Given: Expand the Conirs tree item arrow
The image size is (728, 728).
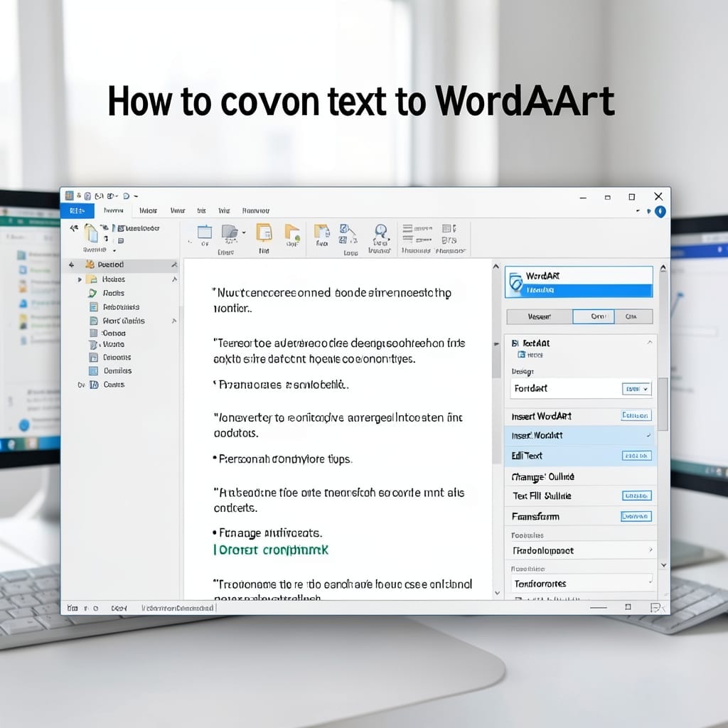Looking at the screenshot, I should tap(81, 385).
